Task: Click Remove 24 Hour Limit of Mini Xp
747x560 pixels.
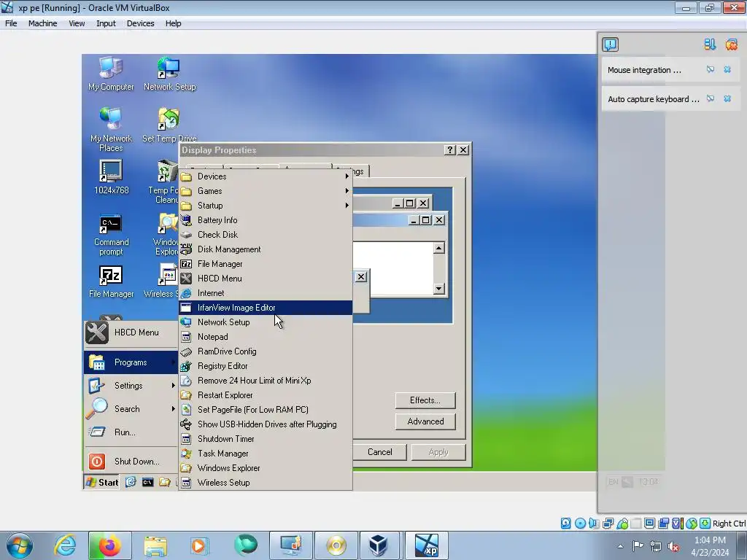Action: (x=266, y=381)
